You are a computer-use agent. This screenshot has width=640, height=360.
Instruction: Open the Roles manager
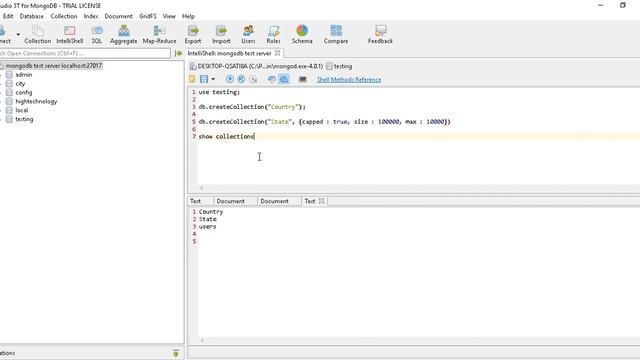(273, 34)
